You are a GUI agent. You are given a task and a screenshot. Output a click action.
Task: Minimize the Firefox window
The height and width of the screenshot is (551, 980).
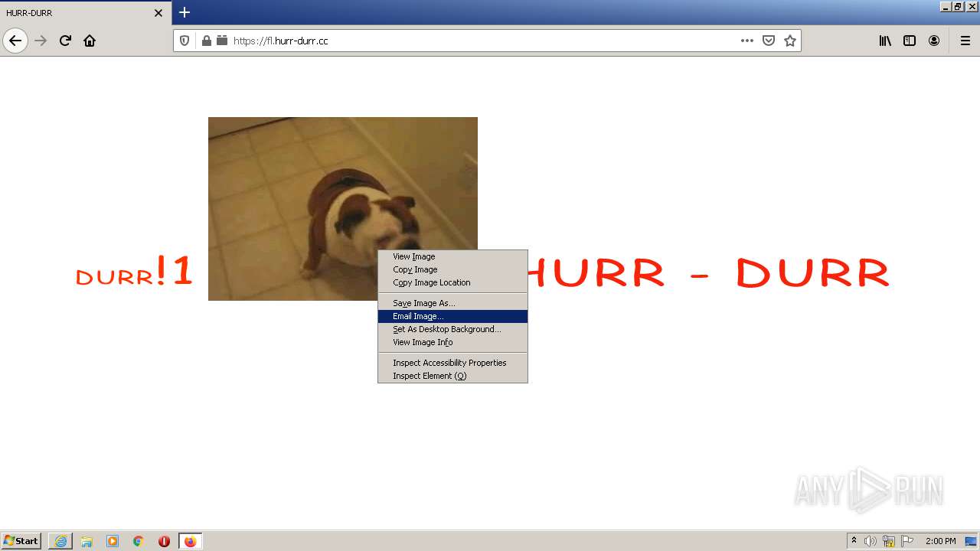click(x=946, y=6)
